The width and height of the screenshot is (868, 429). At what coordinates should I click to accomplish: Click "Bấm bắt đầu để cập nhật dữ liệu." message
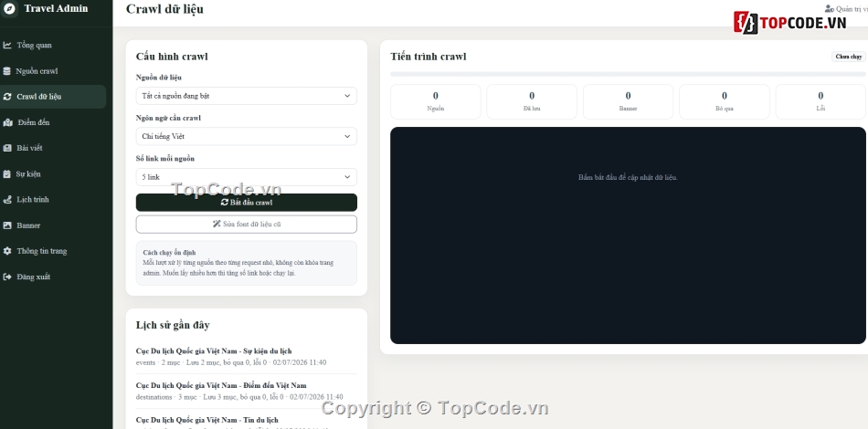[x=628, y=177]
